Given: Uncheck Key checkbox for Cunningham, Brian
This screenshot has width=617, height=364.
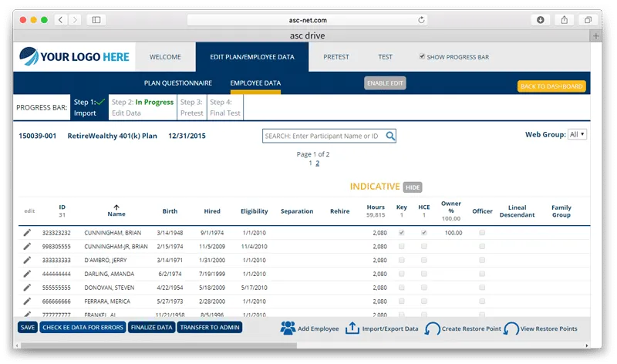Looking at the screenshot, I should tap(401, 232).
